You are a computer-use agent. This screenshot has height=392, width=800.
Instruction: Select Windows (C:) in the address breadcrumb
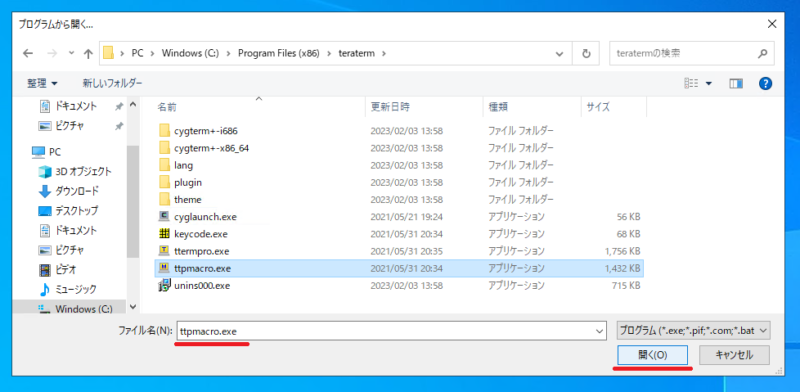[190, 53]
